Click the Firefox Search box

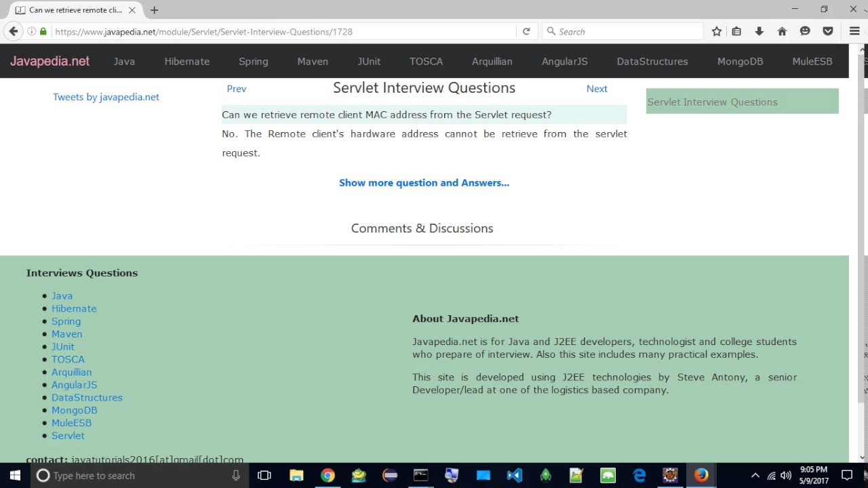pyautogui.click(x=623, y=31)
